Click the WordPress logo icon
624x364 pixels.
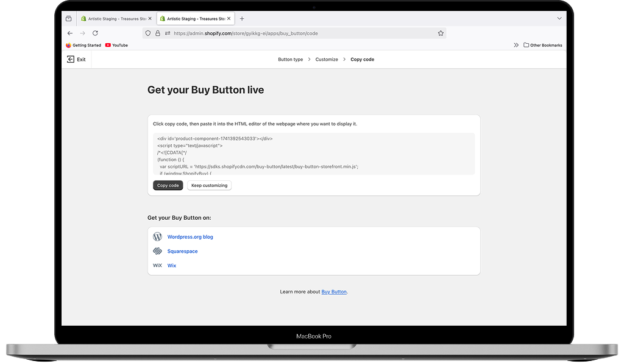tap(158, 237)
